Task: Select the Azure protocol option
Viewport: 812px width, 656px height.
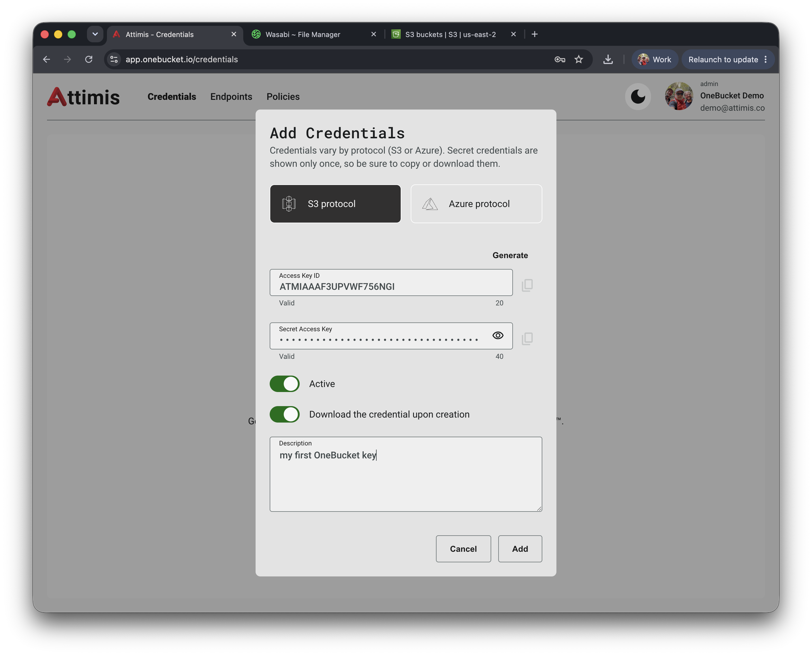Action: click(x=476, y=204)
